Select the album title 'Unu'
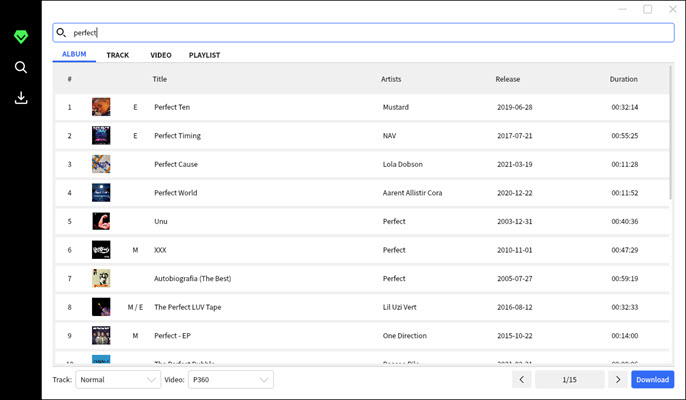Screen dimensions: 686x400 coord(161,221)
